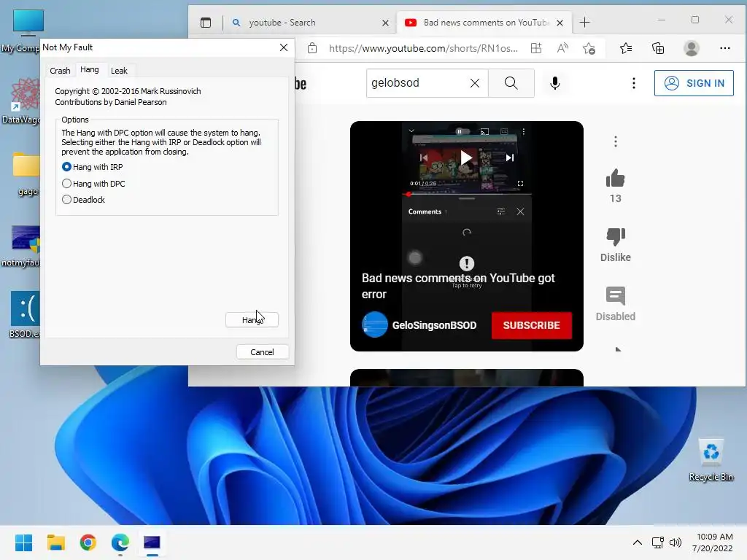Open the Edge profile avatar
The image size is (747, 560).
click(x=692, y=48)
